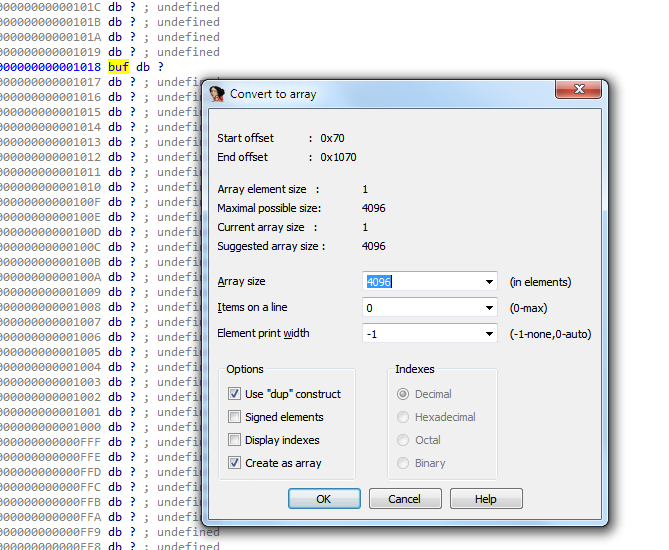The height and width of the screenshot is (550, 669).
Task: Enable the Signed elements checkbox
Action: pos(235,417)
